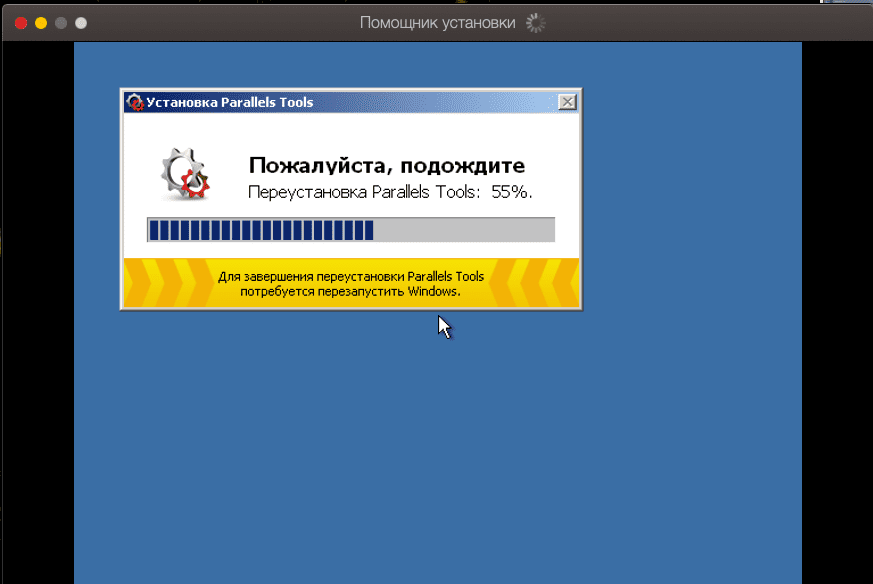Image resolution: width=873 pixels, height=584 pixels.
Task: Click the reinstall progress bar
Action: click(x=351, y=230)
